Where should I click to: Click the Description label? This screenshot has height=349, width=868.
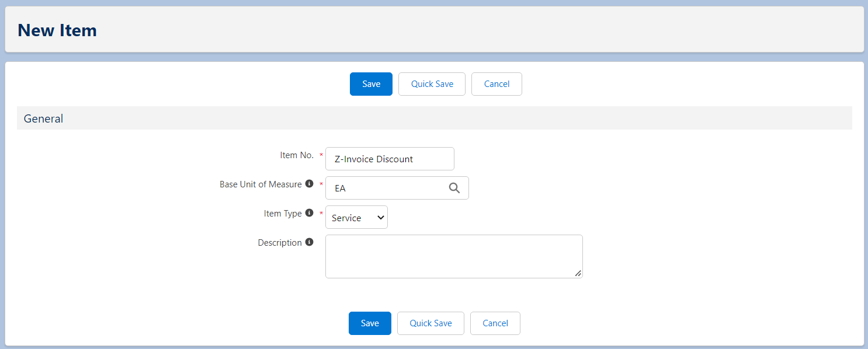click(x=280, y=243)
